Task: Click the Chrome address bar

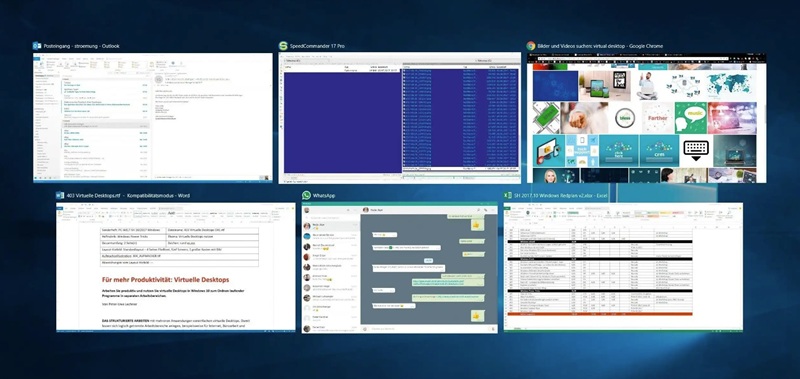Action: (633, 59)
